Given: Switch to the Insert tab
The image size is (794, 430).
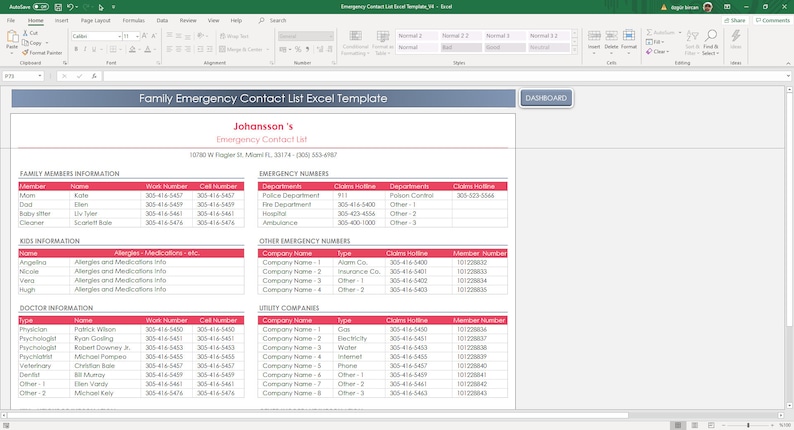Looking at the screenshot, I should tap(61, 21).
